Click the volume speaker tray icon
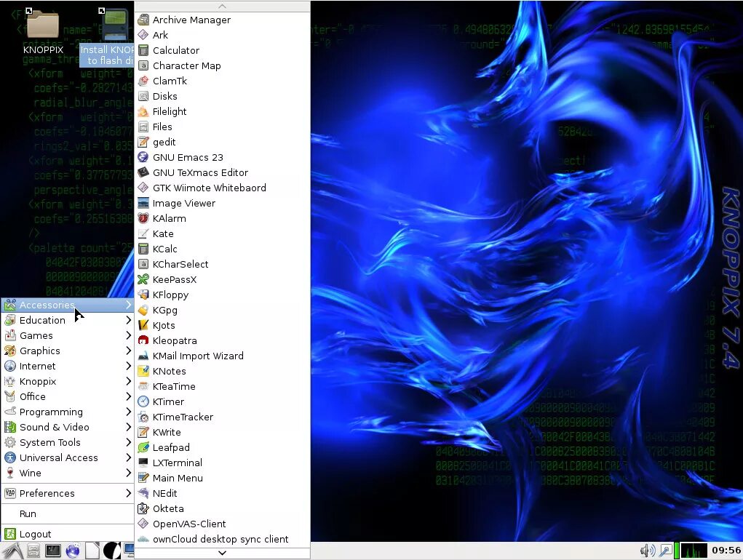This screenshot has width=743, height=560. (x=648, y=551)
